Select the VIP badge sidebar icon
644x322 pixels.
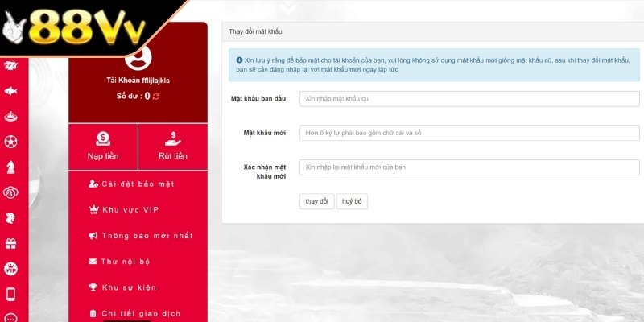[x=10, y=269]
